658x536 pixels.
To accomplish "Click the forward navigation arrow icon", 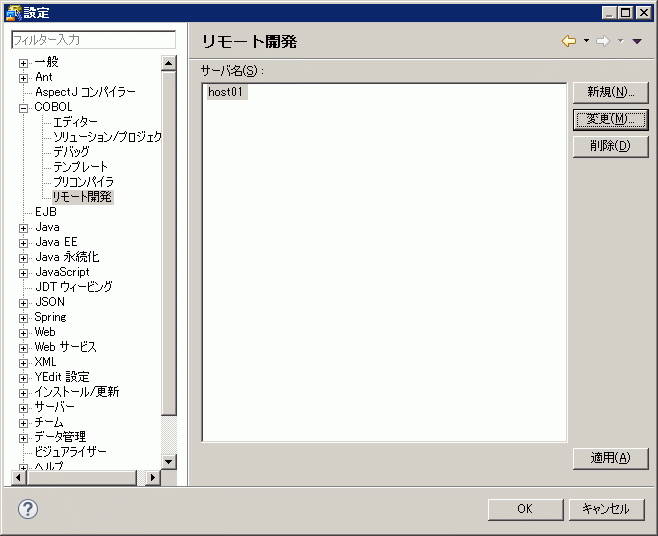I will 603,41.
